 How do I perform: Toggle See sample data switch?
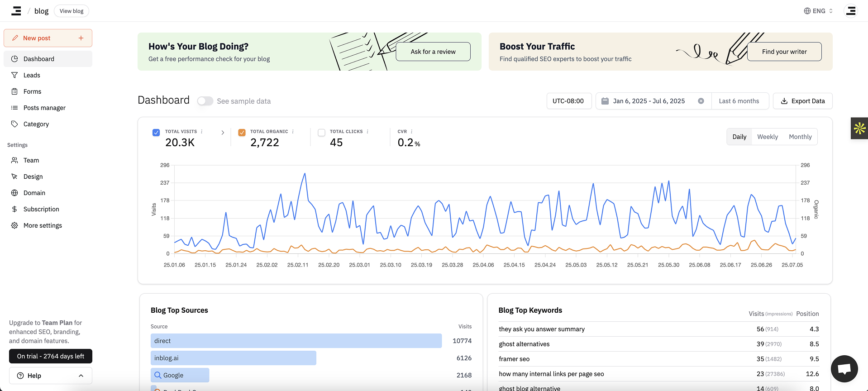(x=205, y=101)
